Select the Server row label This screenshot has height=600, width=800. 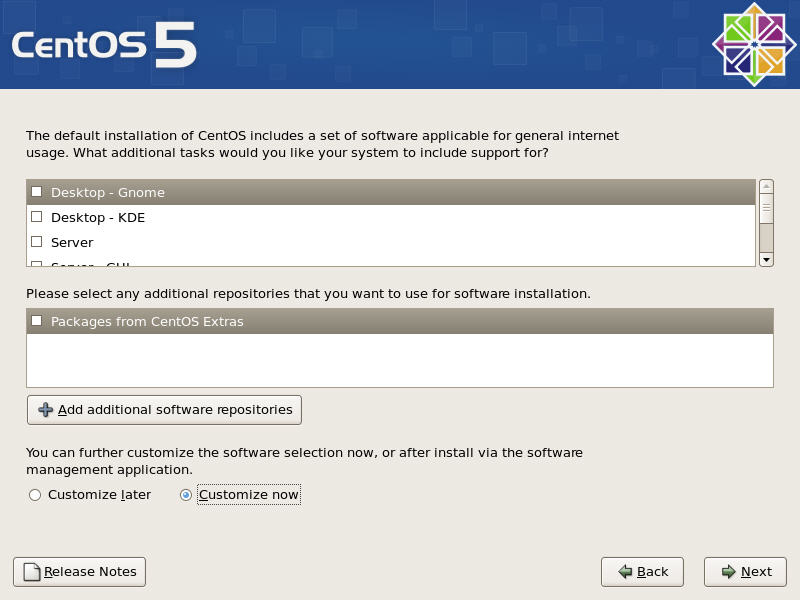pos(72,242)
